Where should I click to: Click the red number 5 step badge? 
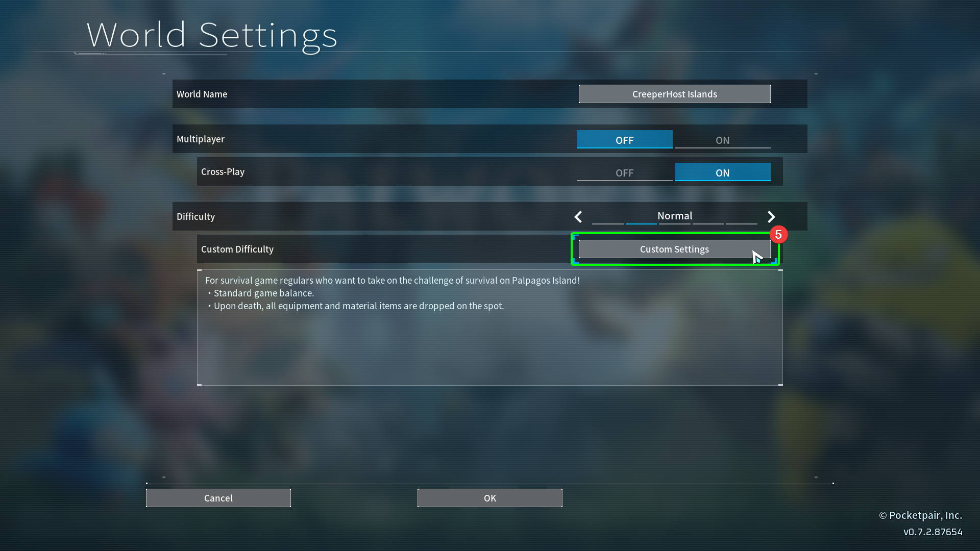(778, 235)
